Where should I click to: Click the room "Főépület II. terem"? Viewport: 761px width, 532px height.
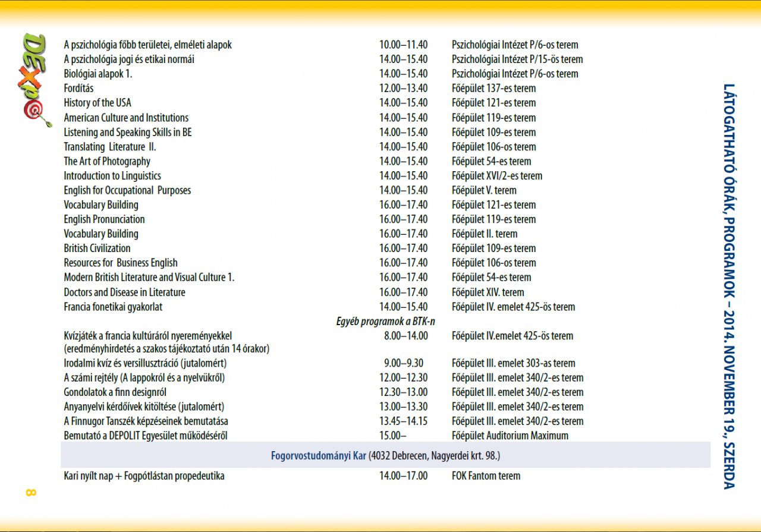(x=485, y=234)
